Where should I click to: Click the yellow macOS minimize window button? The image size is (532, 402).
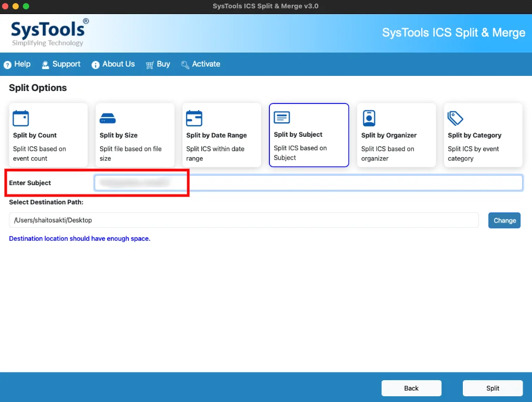(16, 6)
